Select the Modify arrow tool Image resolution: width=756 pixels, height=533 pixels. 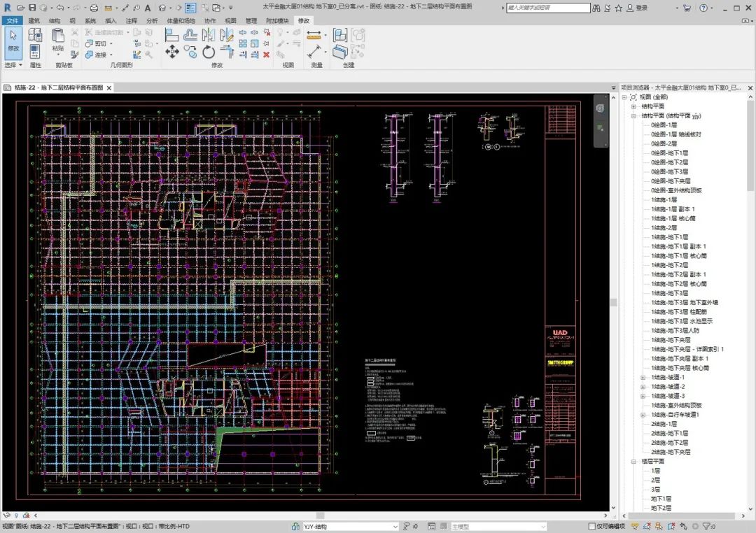click(13, 41)
